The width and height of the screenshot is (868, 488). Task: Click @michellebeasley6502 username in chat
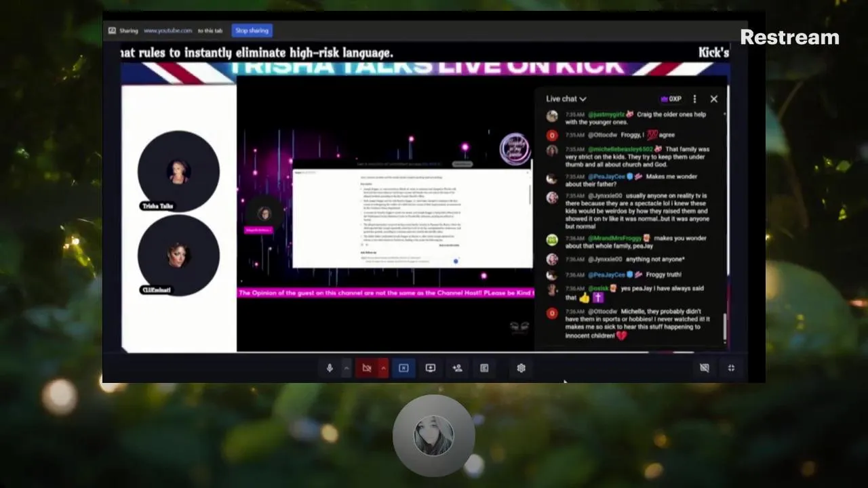click(620, 149)
